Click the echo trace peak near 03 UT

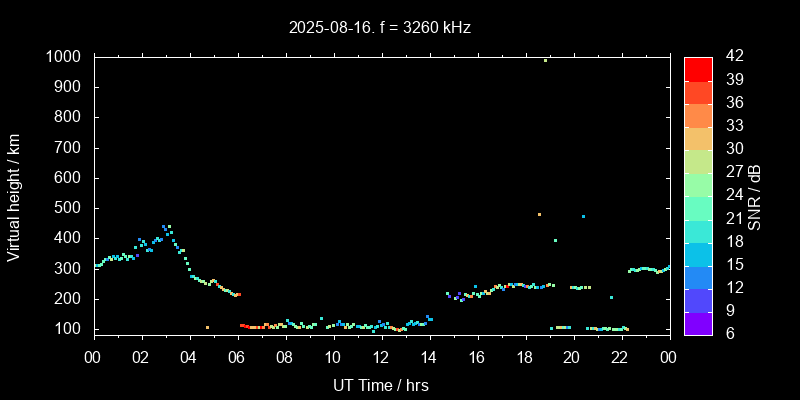tap(165, 227)
